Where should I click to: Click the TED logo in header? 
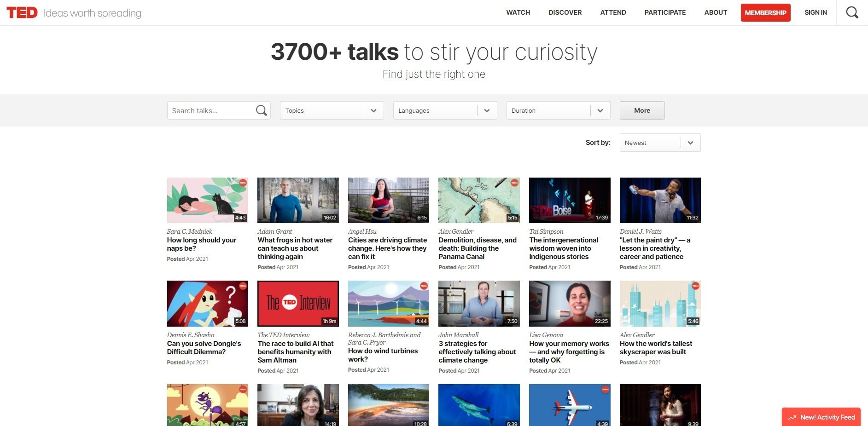click(22, 12)
